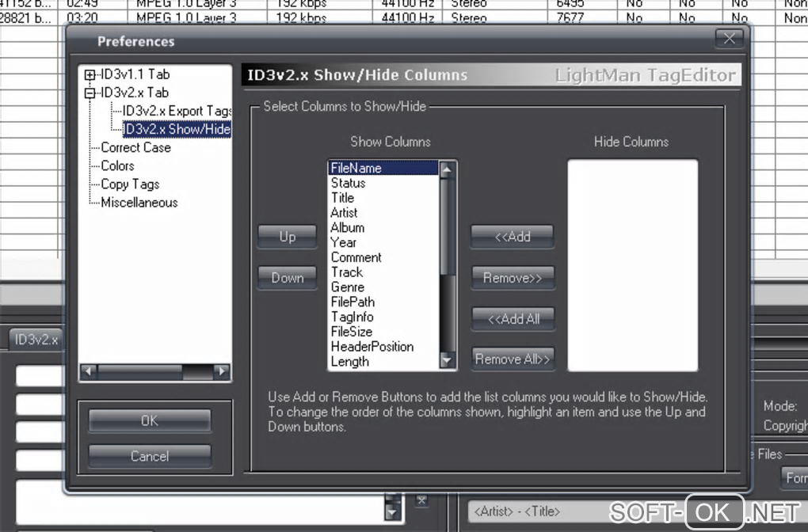
Task: Click Show Columns vertical scrollbar thumb
Action: click(448, 226)
